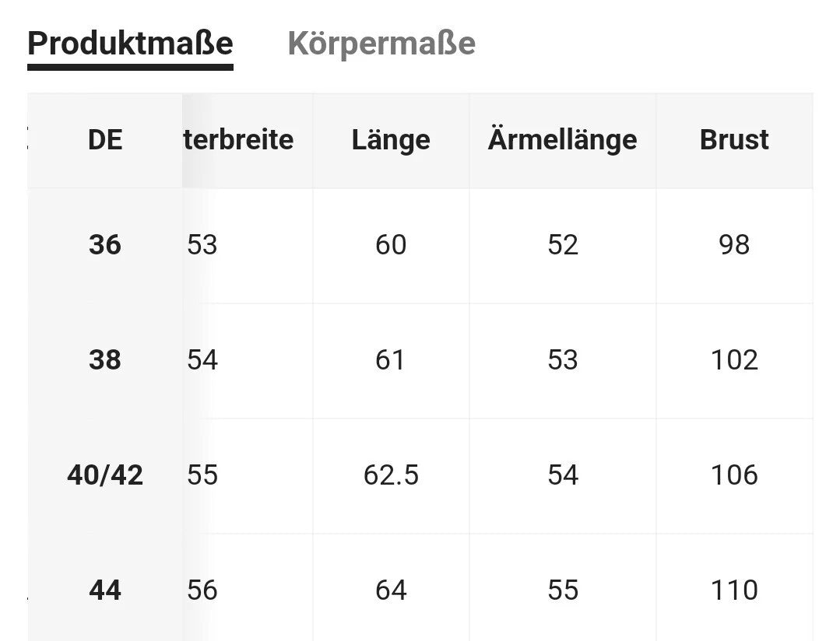Click Brust value 102 cell
Screen dimensions: 840x641
tap(734, 360)
